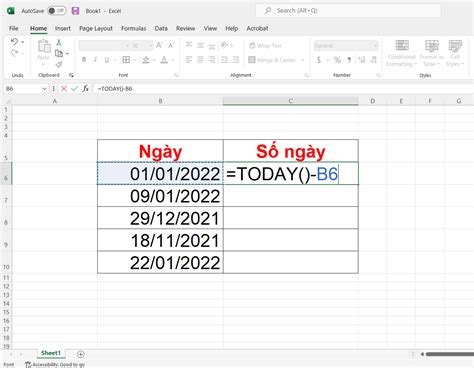474x368 pixels.
Task: Open Conditional Formatting menu
Action: (402, 53)
